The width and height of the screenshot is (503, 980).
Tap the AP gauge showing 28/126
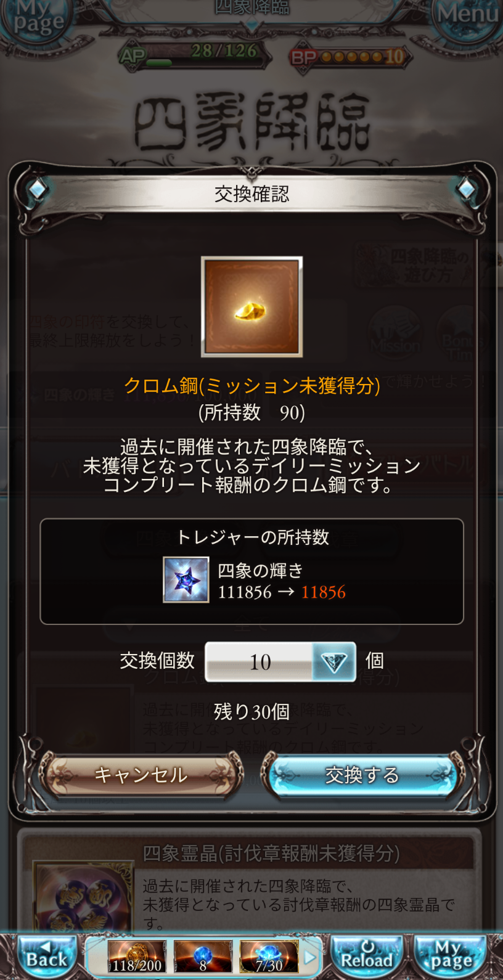click(194, 54)
